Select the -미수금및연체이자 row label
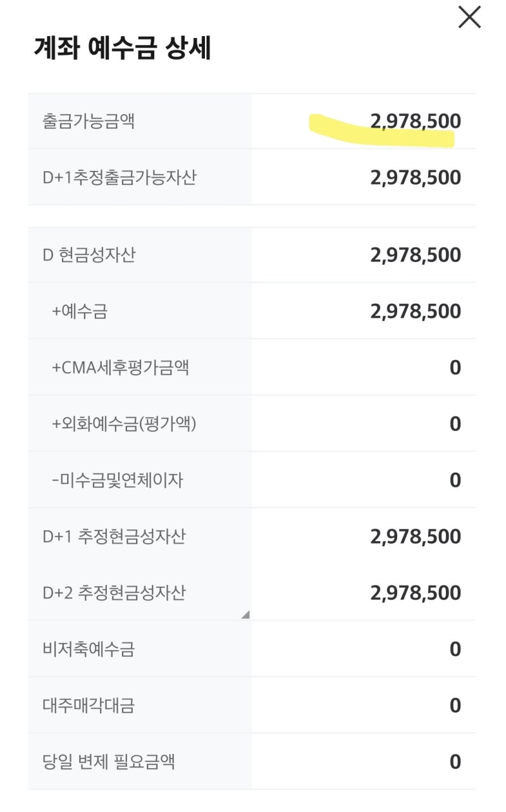 pos(117,480)
